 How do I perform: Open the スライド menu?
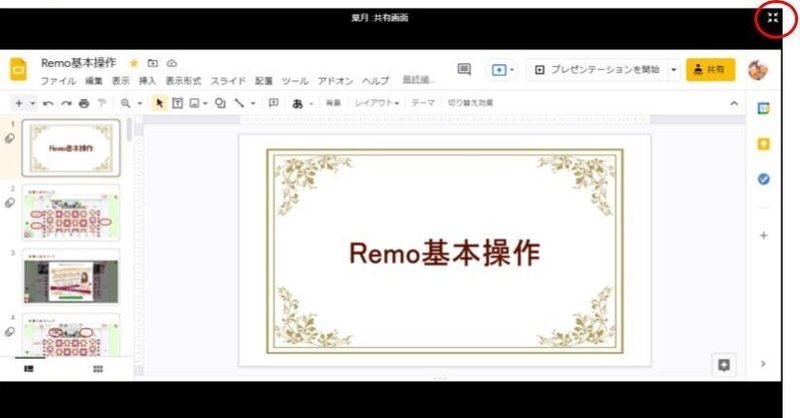[228, 81]
